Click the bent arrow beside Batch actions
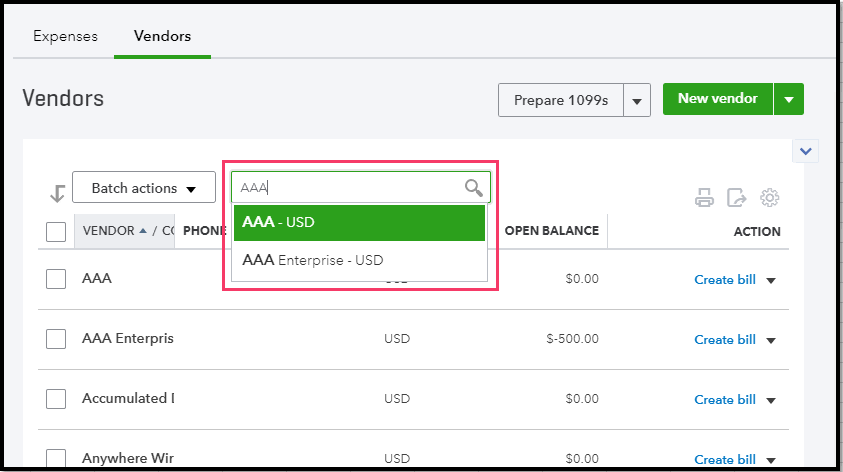This screenshot has height=472, width=843. (x=57, y=192)
